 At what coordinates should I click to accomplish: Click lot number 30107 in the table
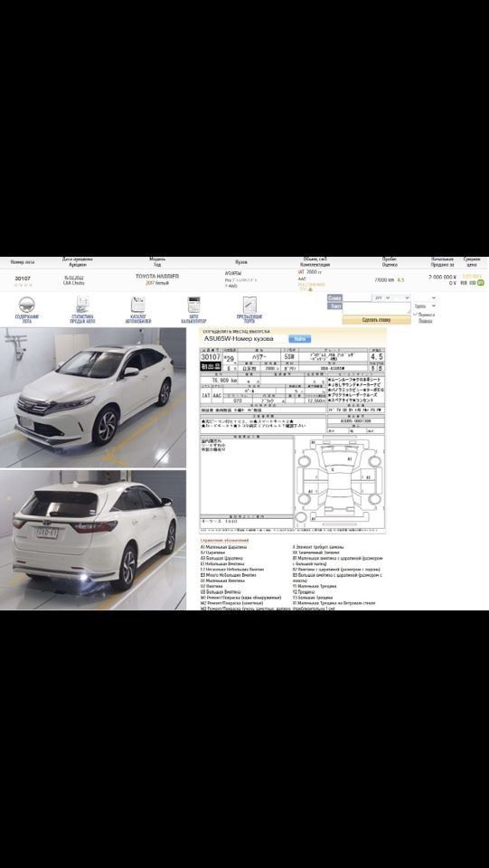(23, 278)
